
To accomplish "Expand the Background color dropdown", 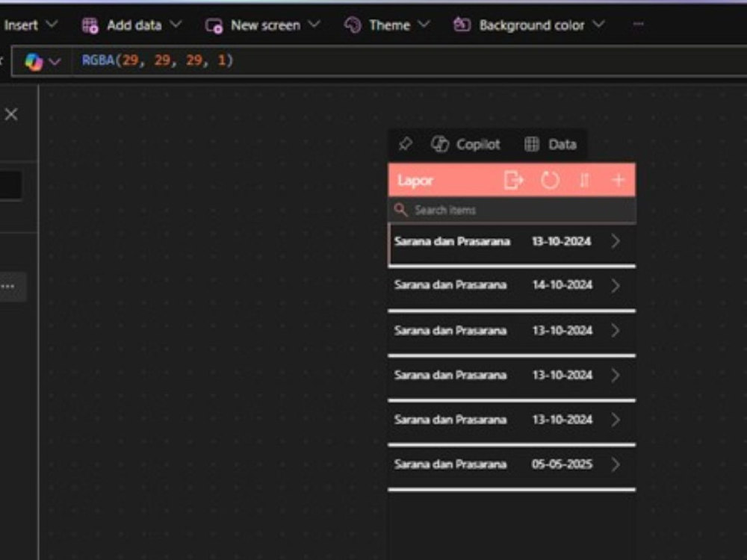I will pyautogui.click(x=598, y=25).
